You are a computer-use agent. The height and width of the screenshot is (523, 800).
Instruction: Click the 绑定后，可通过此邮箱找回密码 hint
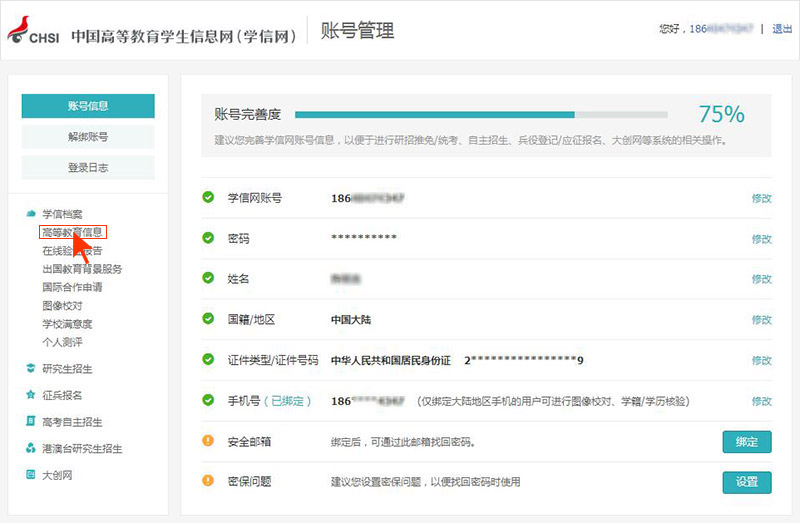403,442
